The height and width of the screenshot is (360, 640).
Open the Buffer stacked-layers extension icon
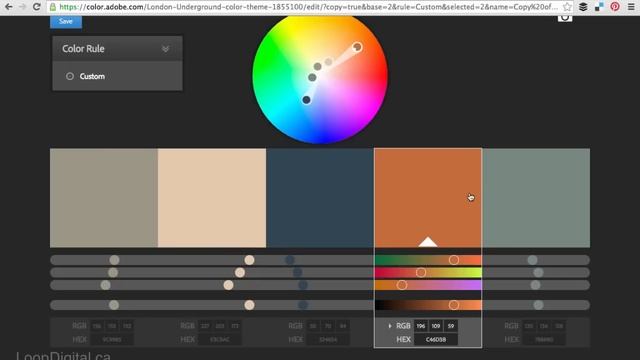[x=583, y=7]
